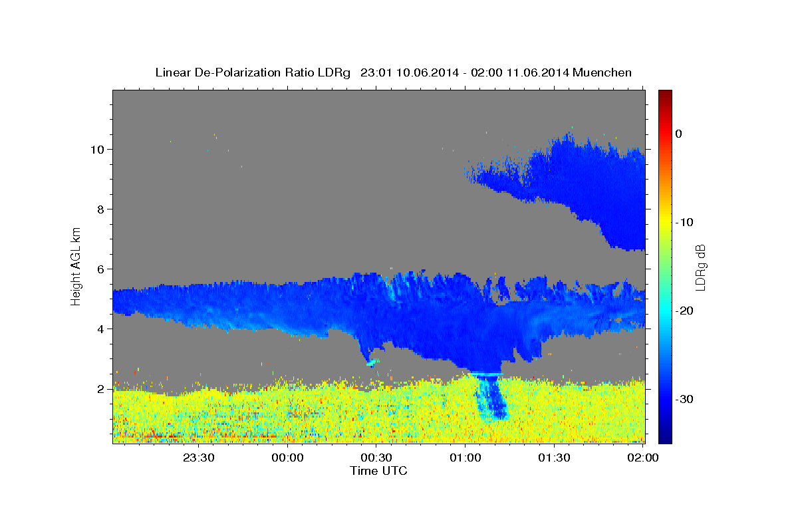
Task: Click the 'LDRg dB' colorbar label
Action: pyautogui.click(x=700, y=267)
